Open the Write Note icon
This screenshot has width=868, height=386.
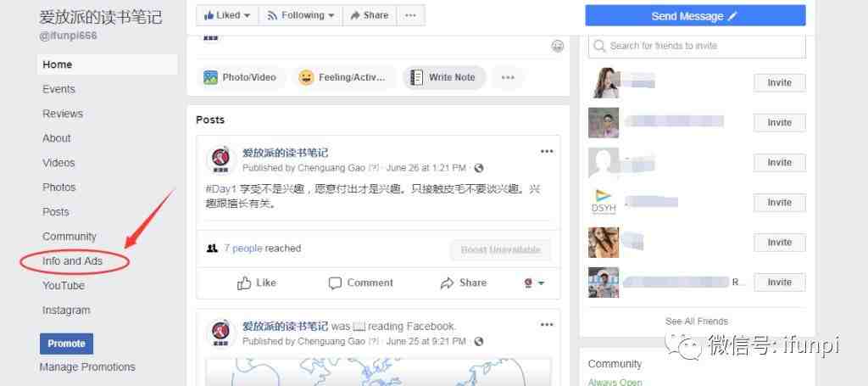pyautogui.click(x=417, y=77)
